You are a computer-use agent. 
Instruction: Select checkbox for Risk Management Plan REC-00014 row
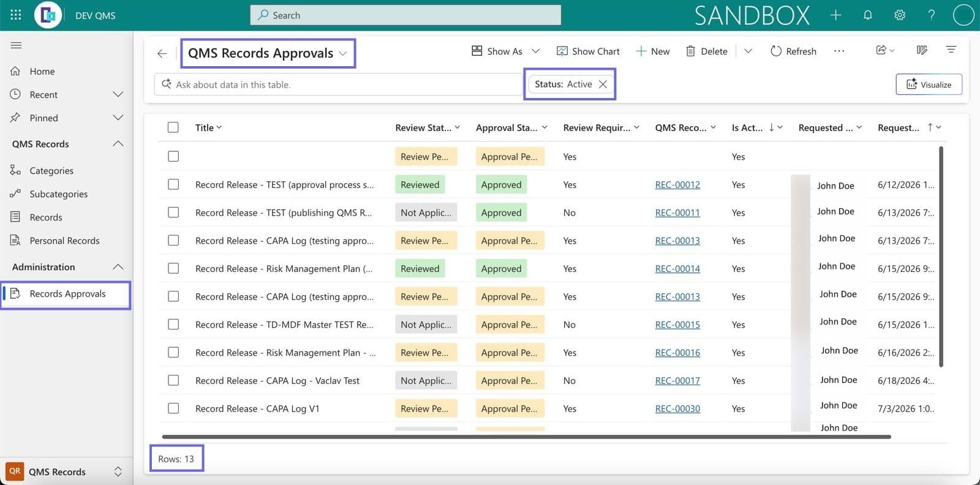click(173, 268)
